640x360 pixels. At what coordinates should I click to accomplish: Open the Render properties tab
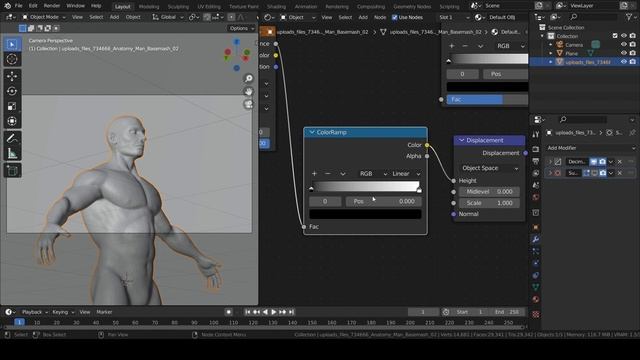tap(536, 149)
